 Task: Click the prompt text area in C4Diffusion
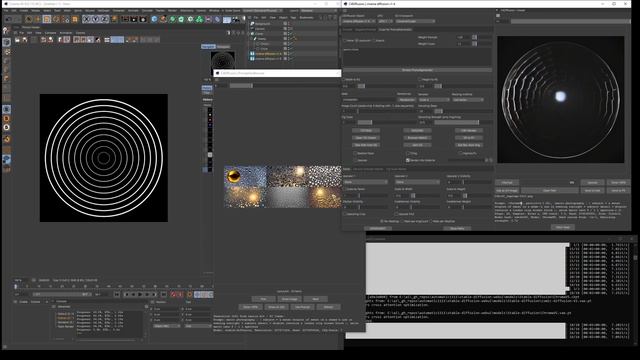417,58
